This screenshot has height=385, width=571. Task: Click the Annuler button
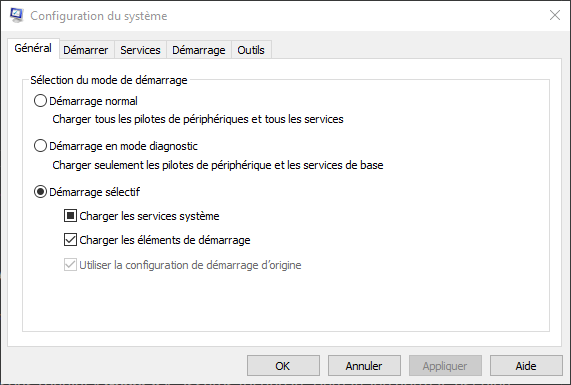364,366
